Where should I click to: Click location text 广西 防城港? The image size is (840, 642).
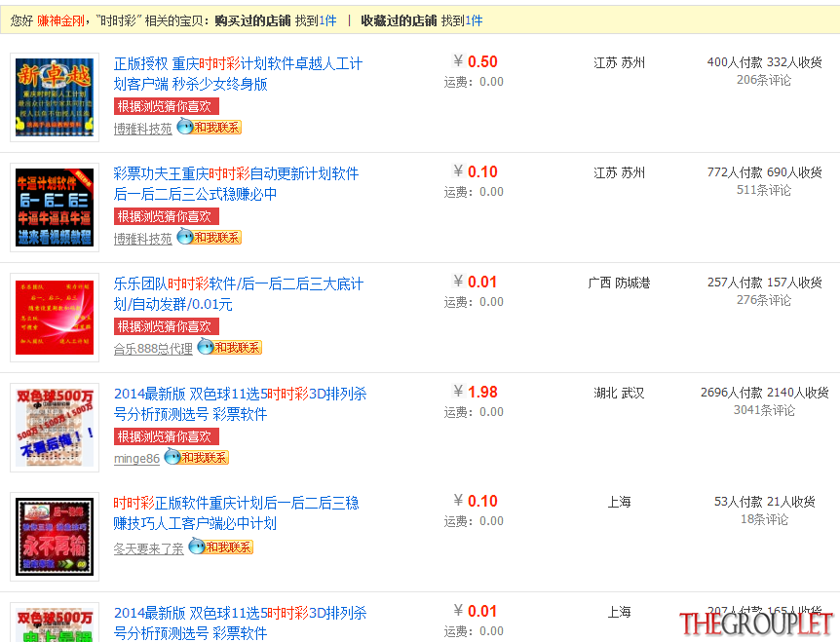pos(620,283)
